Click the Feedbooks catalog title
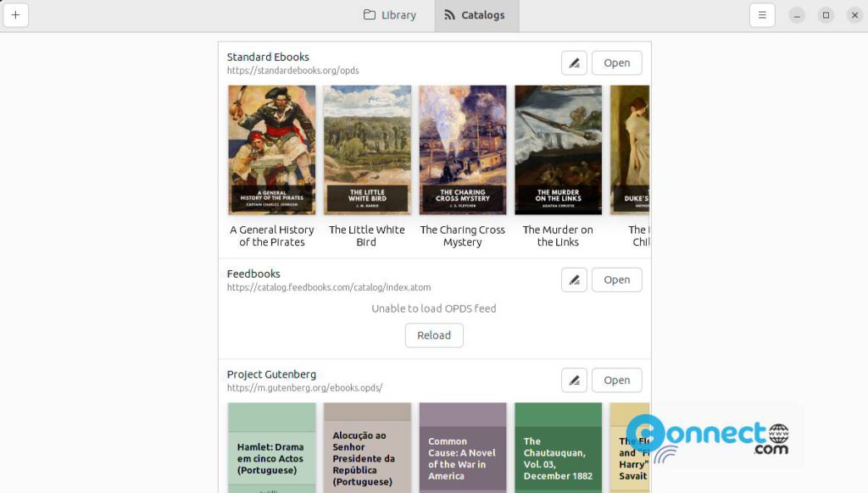The height and width of the screenshot is (493, 868). [x=253, y=274]
